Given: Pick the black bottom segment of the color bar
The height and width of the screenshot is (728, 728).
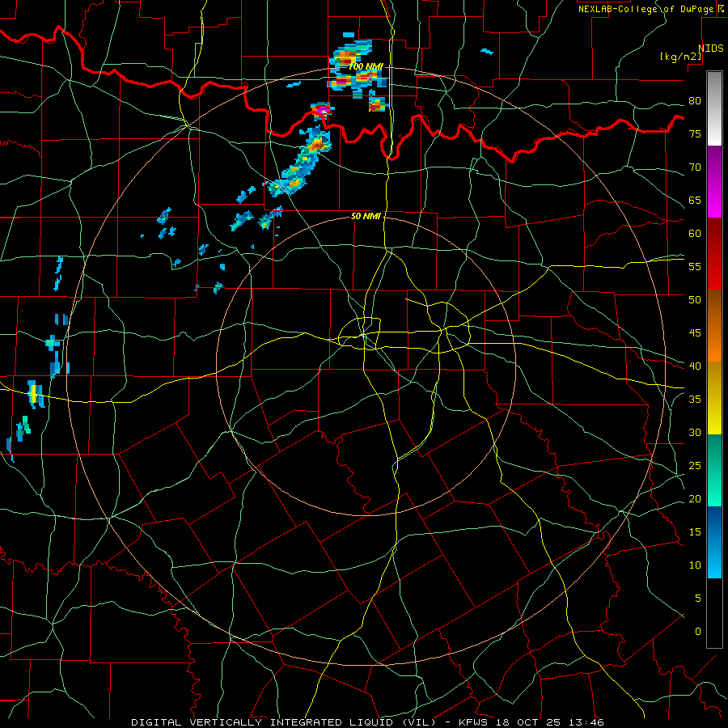Looking at the screenshot, I should (714, 613).
